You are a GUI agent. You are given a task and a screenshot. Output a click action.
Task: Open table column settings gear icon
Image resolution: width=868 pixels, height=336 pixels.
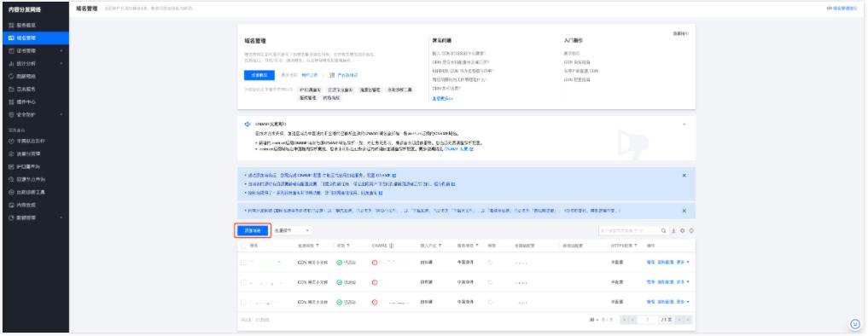683,230
